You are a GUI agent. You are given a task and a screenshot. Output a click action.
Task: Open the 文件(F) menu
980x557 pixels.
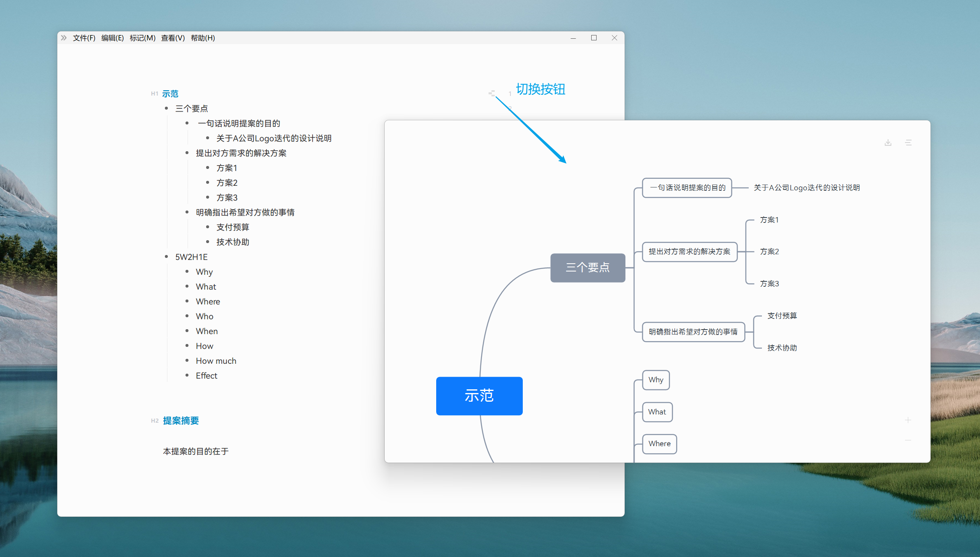coord(84,38)
